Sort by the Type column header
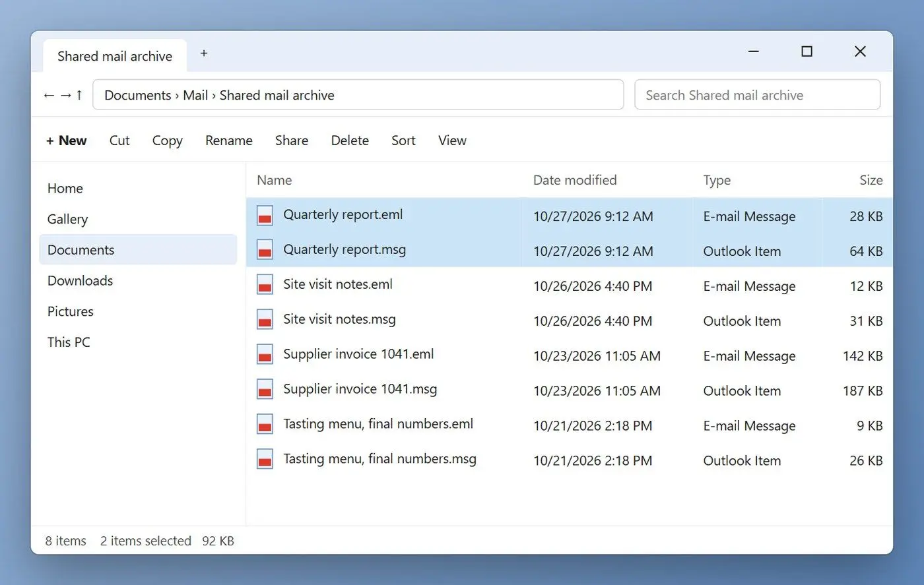 [717, 180]
